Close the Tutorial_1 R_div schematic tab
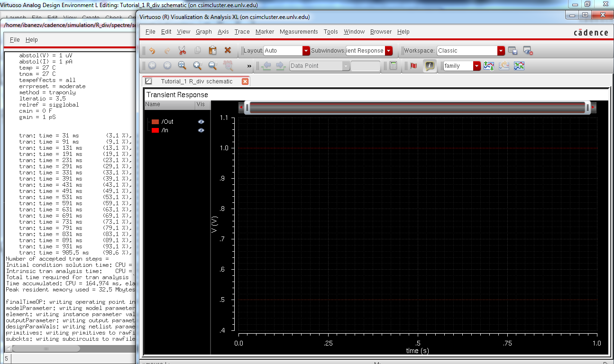The width and height of the screenshot is (614, 364). click(x=245, y=82)
